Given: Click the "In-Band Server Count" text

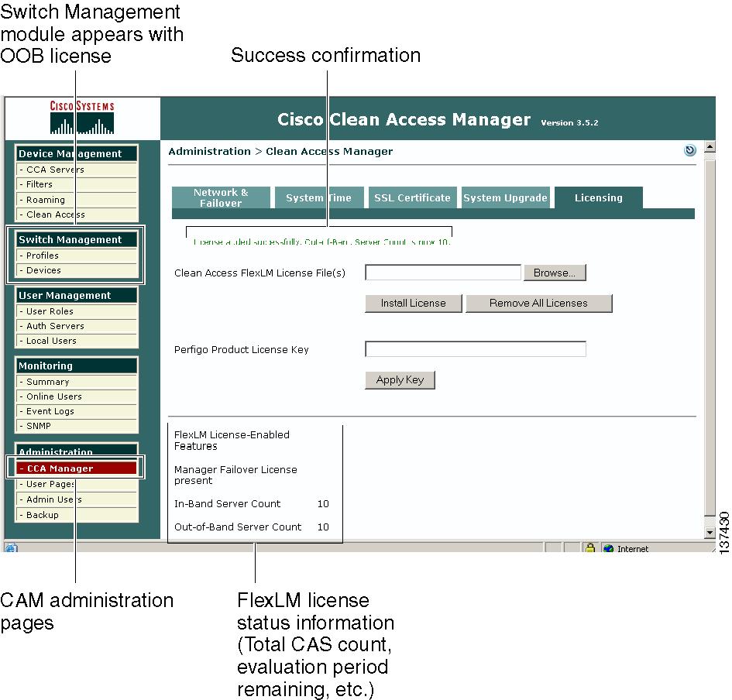Looking at the screenshot, I should pyautogui.click(x=228, y=503).
